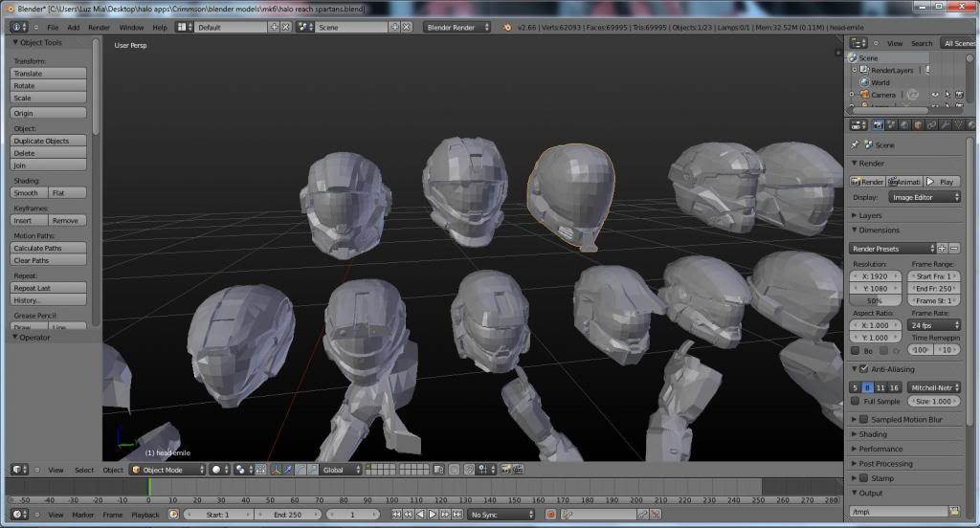Image resolution: width=980 pixels, height=528 pixels.
Task: Open the File menu
Action: tap(53, 28)
